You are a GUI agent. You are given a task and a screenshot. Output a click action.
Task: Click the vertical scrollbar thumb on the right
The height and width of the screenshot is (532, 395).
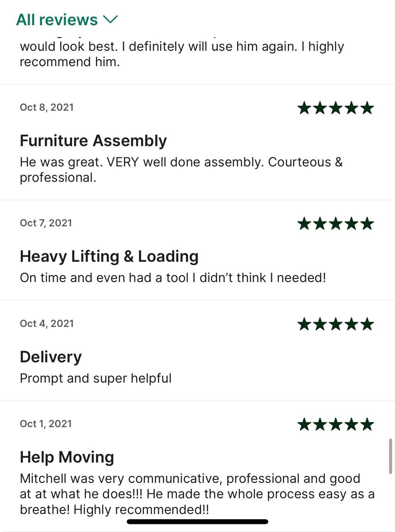click(x=390, y=456)
